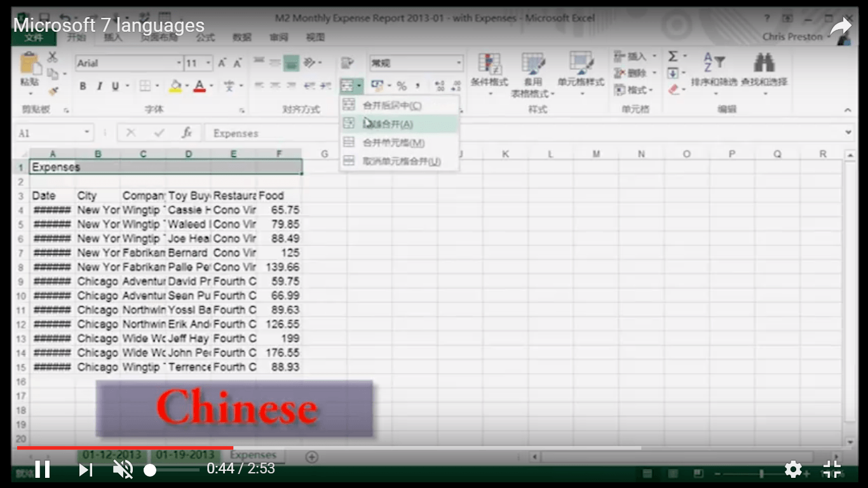Viewport: 868px width, 488px height.
Task: Open the Cell Styles gallery
Action: pyautogui.click(x=581, y=75)
